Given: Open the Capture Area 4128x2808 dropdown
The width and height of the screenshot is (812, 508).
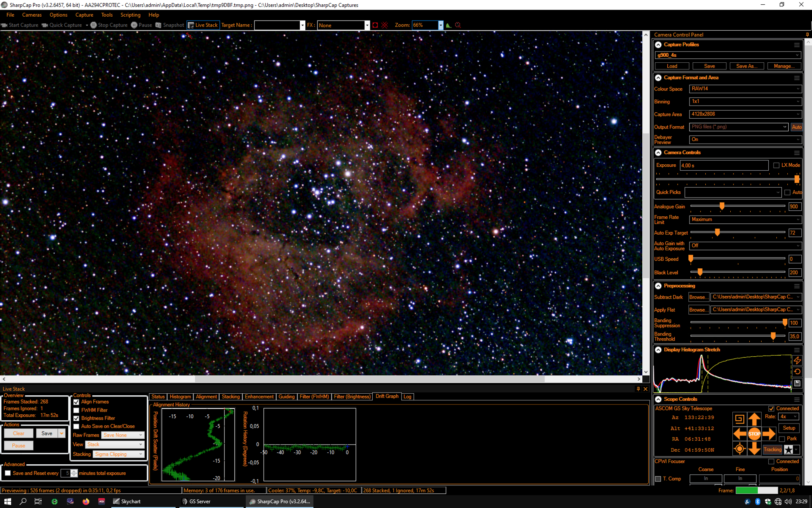Looking at the screenshot, I should pos(745,114).
